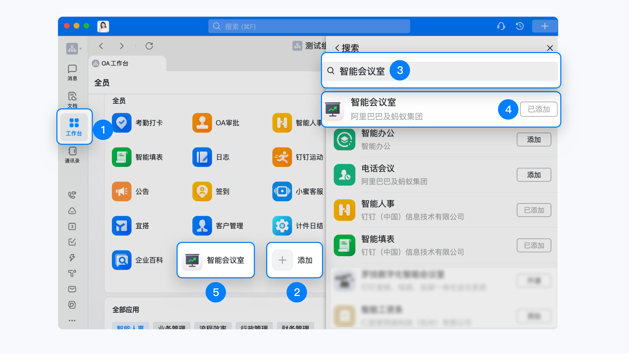644x362 pixels.
Task: Open the paint roller sidebar icon
Action: coord(72,273)
